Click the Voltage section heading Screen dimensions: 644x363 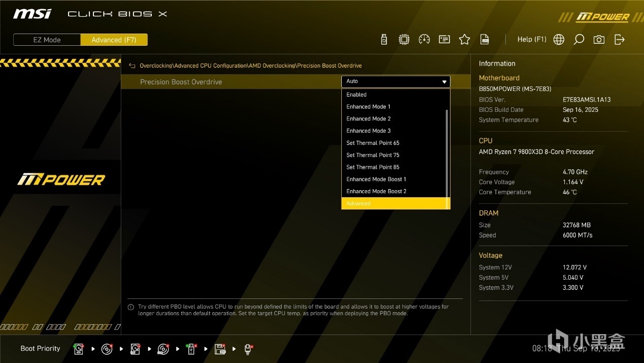[491, 256]
